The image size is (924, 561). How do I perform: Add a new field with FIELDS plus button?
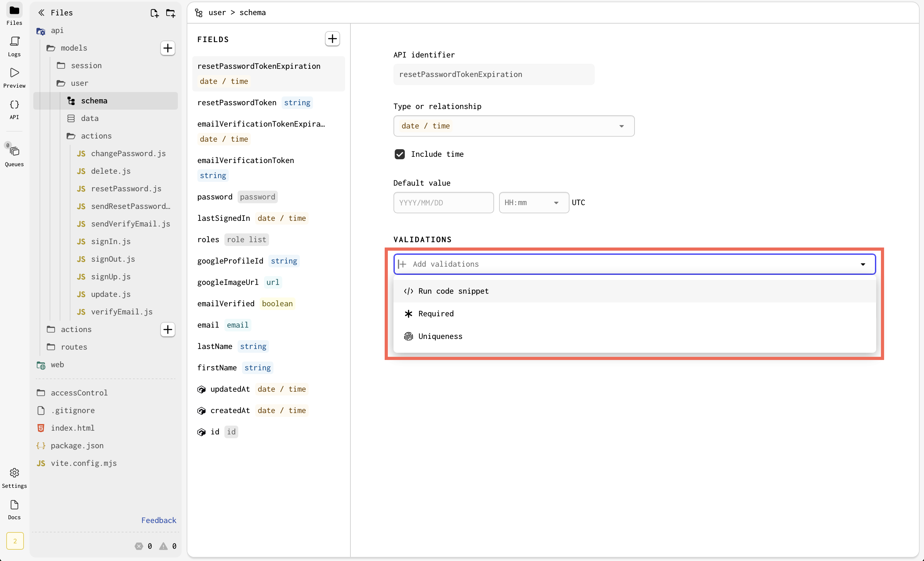coord(332,39)
